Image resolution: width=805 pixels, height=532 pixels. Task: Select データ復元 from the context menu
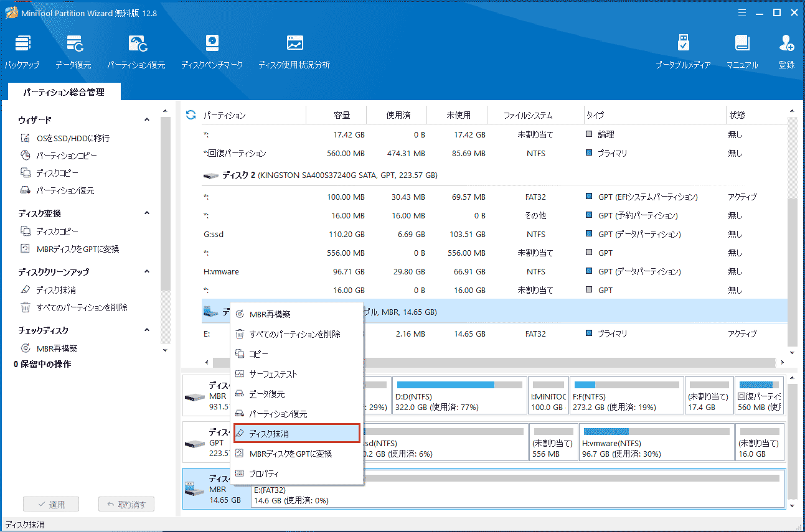(x=297, y=394)
